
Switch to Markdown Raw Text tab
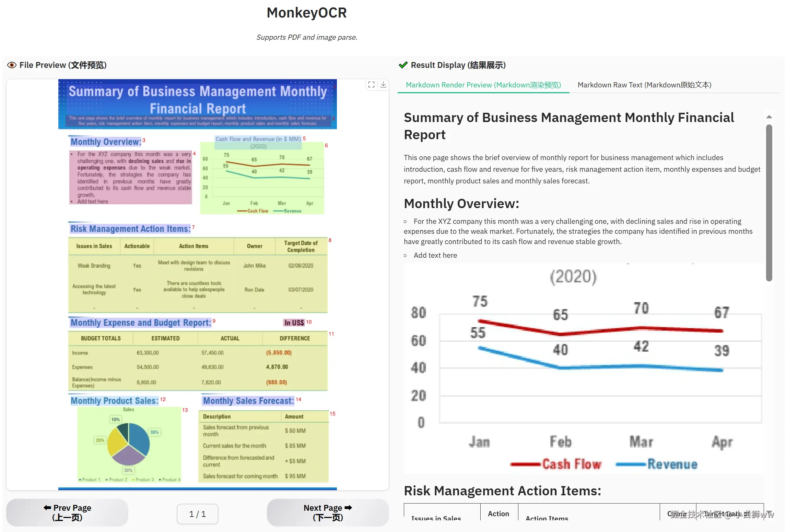[x=644, y=85]
